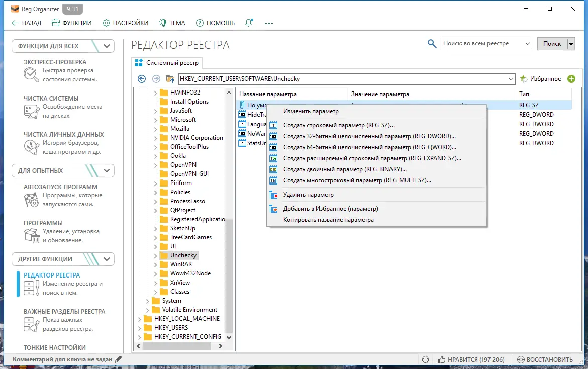Click the ТЕМА theme icon
Viewport: 588px width, 369px height.
[162, 23]
